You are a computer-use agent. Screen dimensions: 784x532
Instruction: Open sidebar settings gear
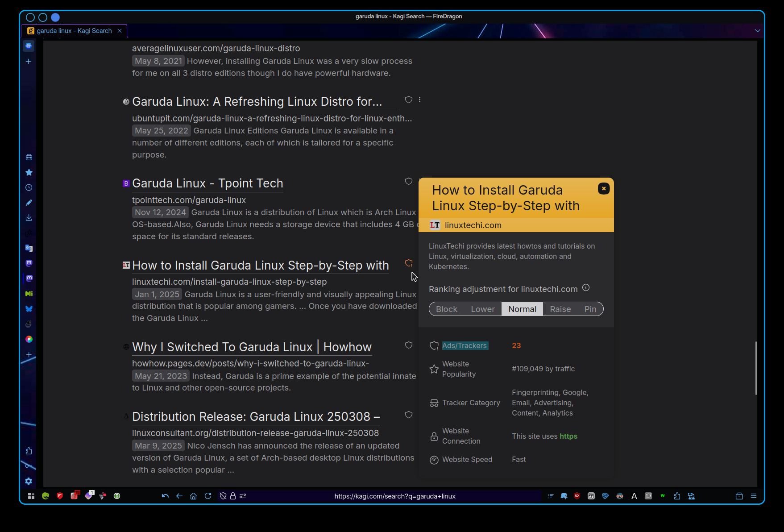click(29, 481)
